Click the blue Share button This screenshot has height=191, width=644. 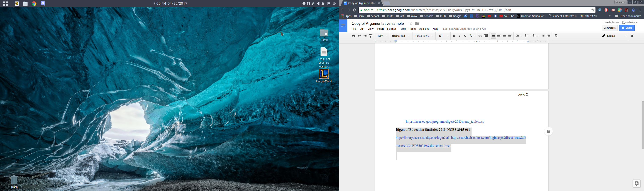627,28
